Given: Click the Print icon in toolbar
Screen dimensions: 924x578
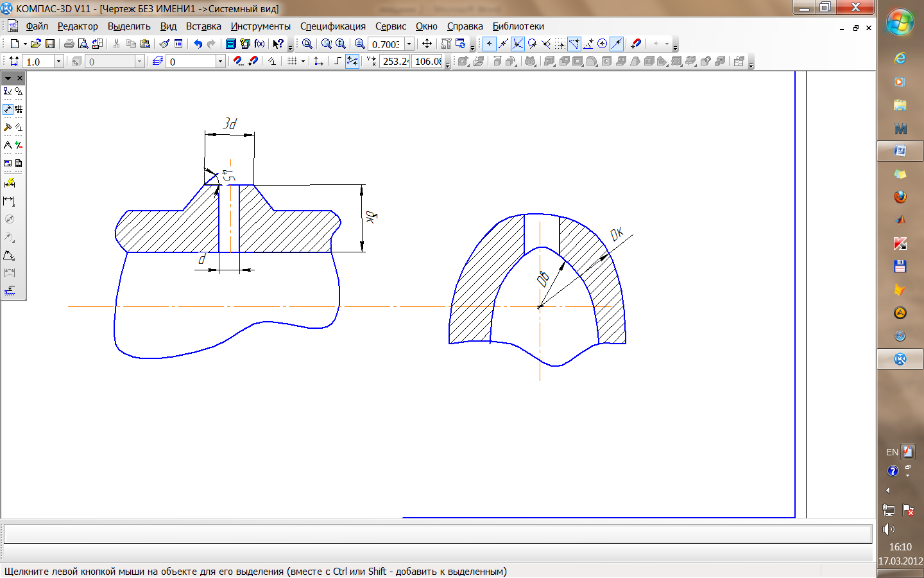Looking at the screenshot, I should 69,44.
